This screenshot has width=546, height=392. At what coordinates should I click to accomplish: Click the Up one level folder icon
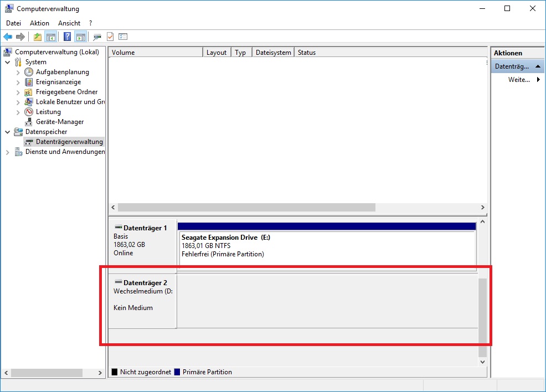37,37
